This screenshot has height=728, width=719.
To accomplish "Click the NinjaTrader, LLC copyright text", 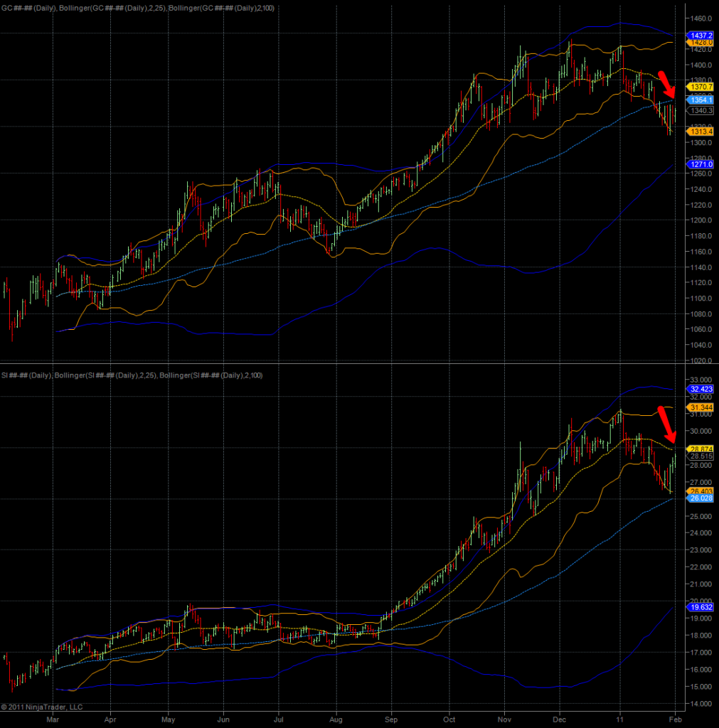I will 42,707.
